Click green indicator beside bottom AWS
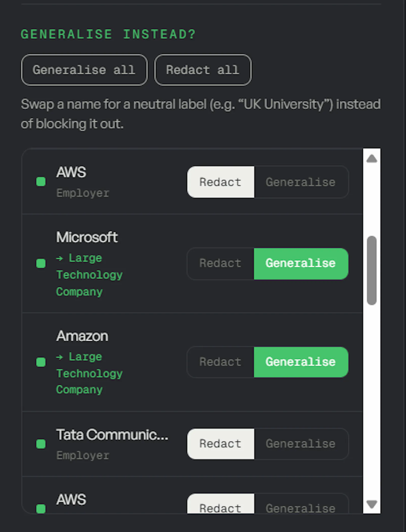This screenshot has width=406, height=532. coord(41,509)
